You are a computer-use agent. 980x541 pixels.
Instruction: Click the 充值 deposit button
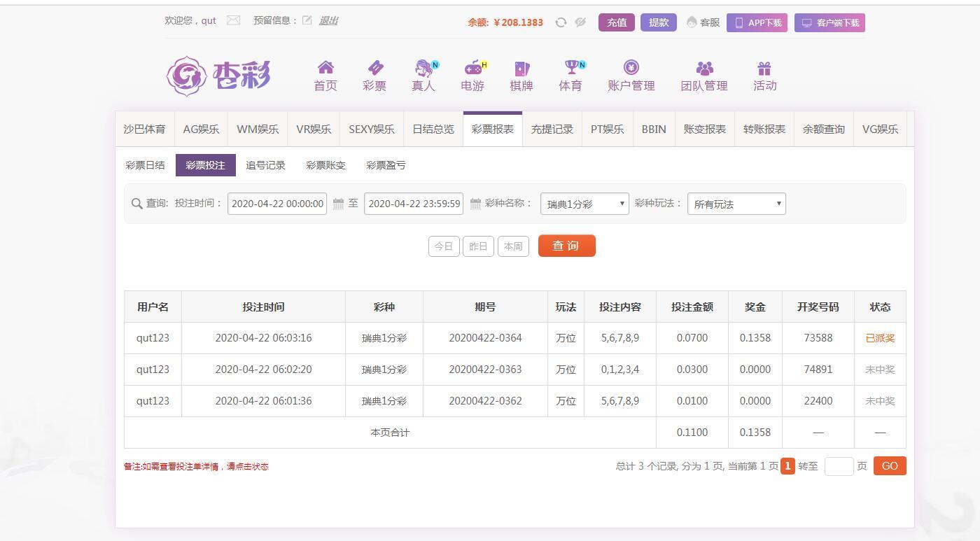[617, 22]
